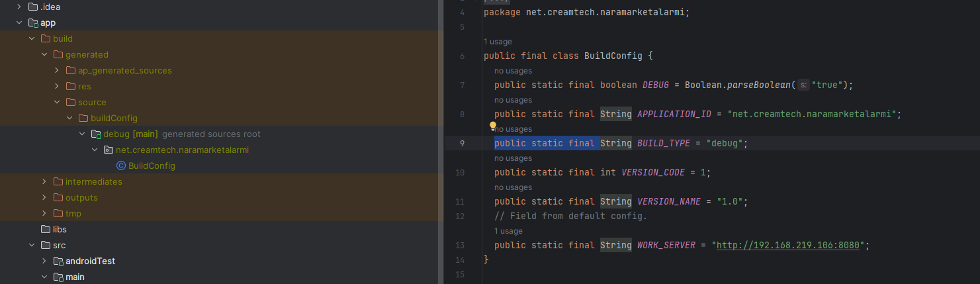Click the package icon of net.creamtech.naramarketalarmi

tap(109, 150)
